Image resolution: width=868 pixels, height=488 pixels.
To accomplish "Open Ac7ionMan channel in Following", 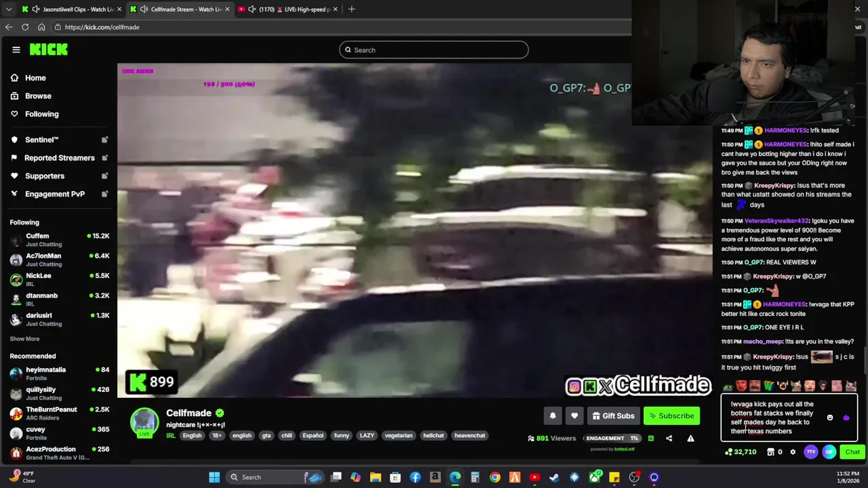I will tap(59, 260).
